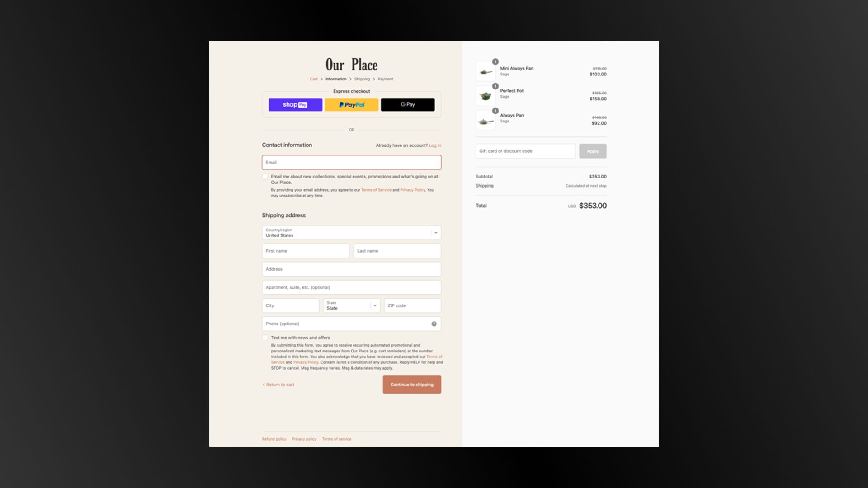Focus the Email input field
The width and height of the screenshot is (868, 488).
pyautogui.click(x=351, y=162)
